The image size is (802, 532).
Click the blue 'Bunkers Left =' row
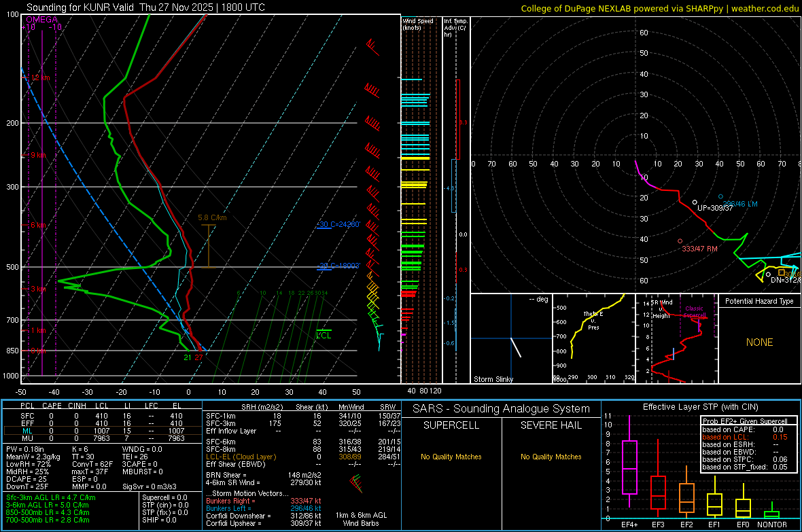264,508
